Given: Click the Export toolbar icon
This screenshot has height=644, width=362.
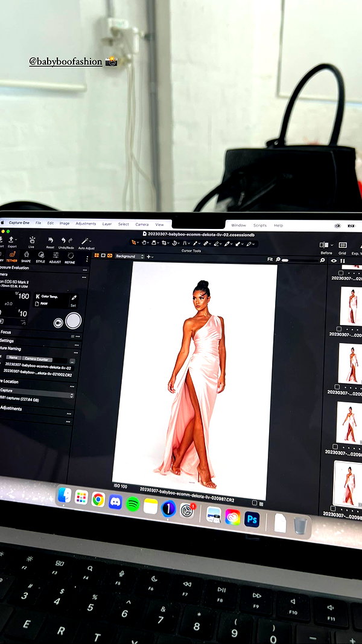Looking at the screenshot, I should tap(11, 239).
